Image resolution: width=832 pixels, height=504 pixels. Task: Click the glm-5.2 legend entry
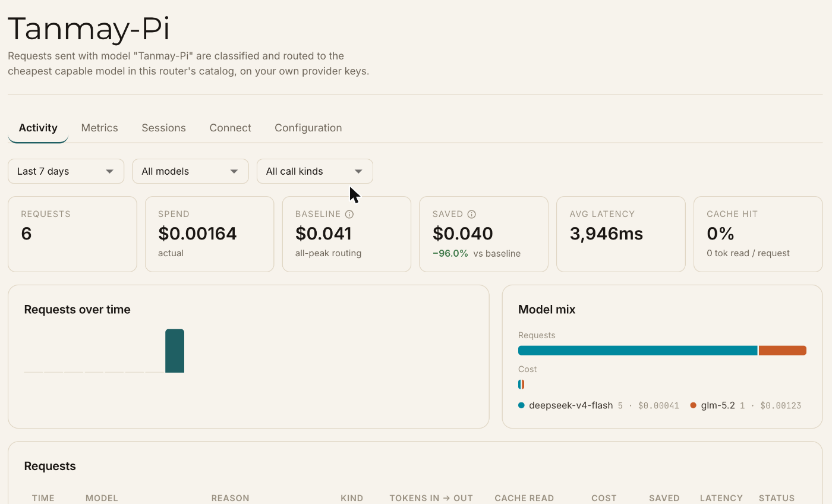pos(745,405)
